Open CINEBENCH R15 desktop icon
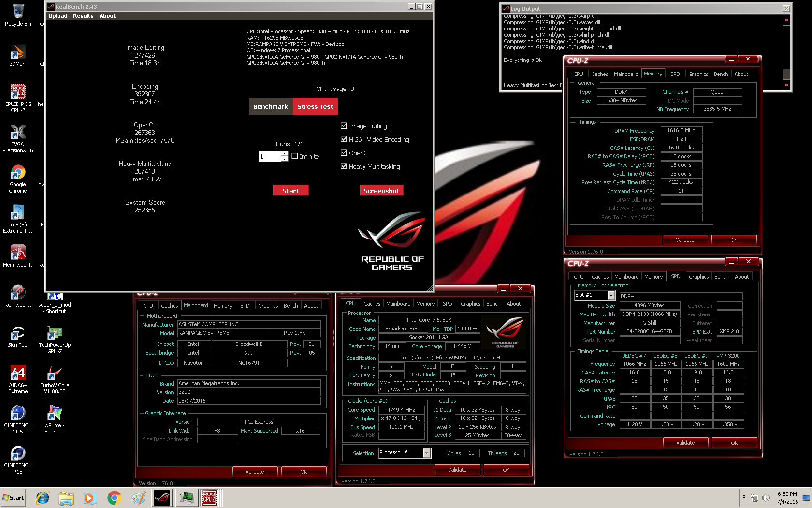Viewport: 812px width, 508px height. click(18, 460)
